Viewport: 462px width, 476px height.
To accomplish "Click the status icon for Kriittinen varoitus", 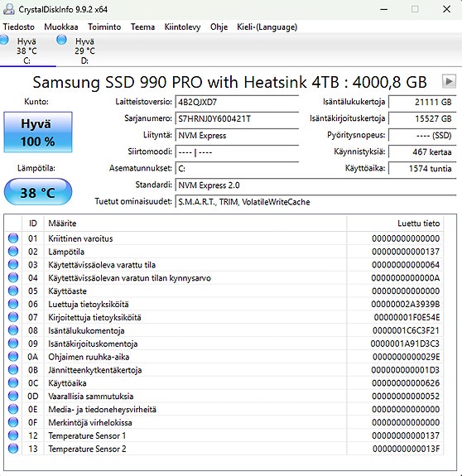I will (x=13, y=238).
